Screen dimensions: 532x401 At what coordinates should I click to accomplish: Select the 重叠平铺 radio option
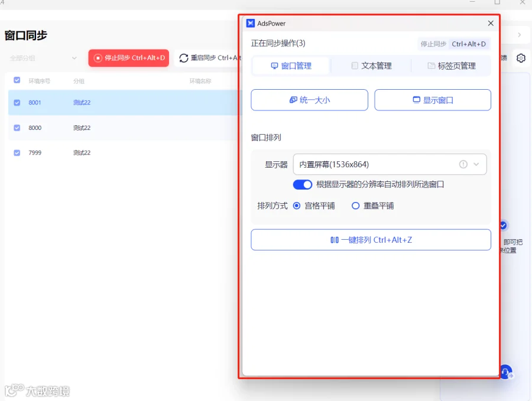pos(355,206)
